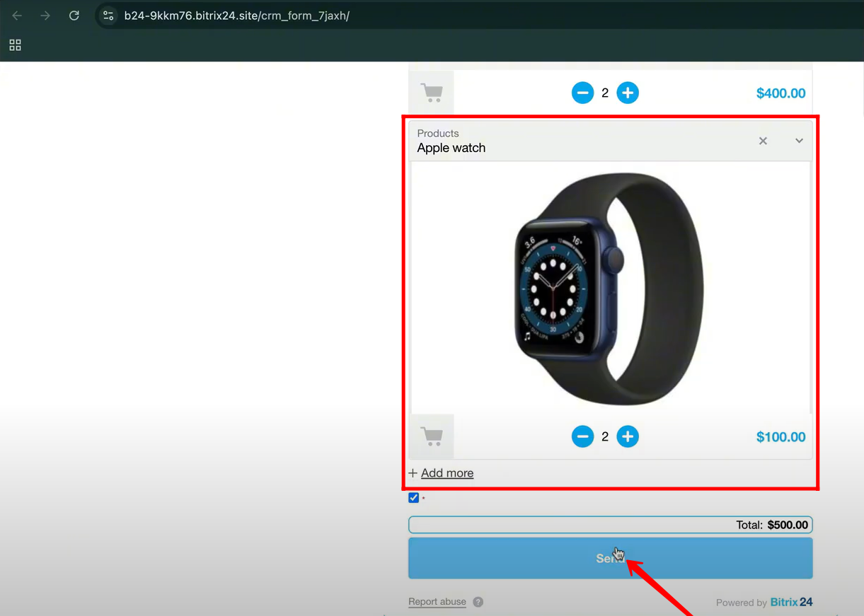Go back using the browser back arrow
The width and height of the screenshot is (864, 616).
pos(17,16)
